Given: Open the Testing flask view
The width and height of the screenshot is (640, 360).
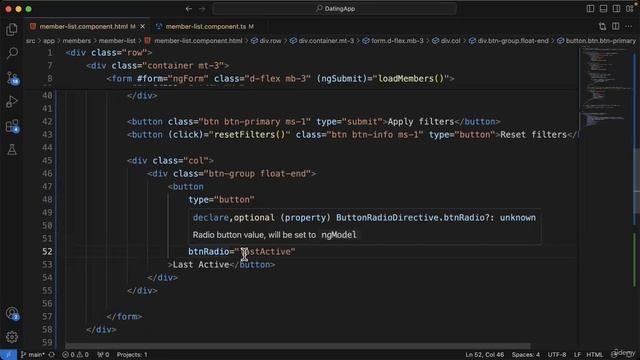Looking at the screenshot, I should coord(12,149).
